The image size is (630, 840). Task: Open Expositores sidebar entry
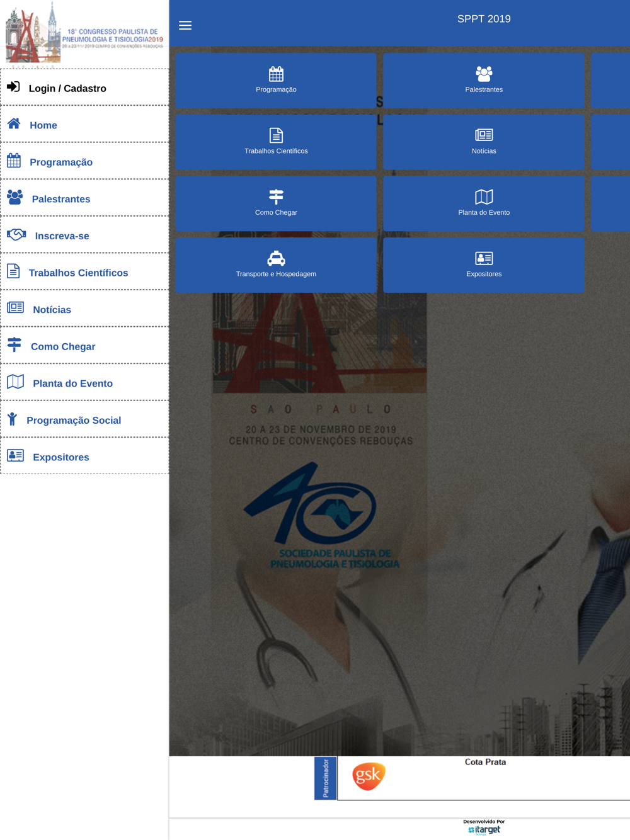pos(84,457)
